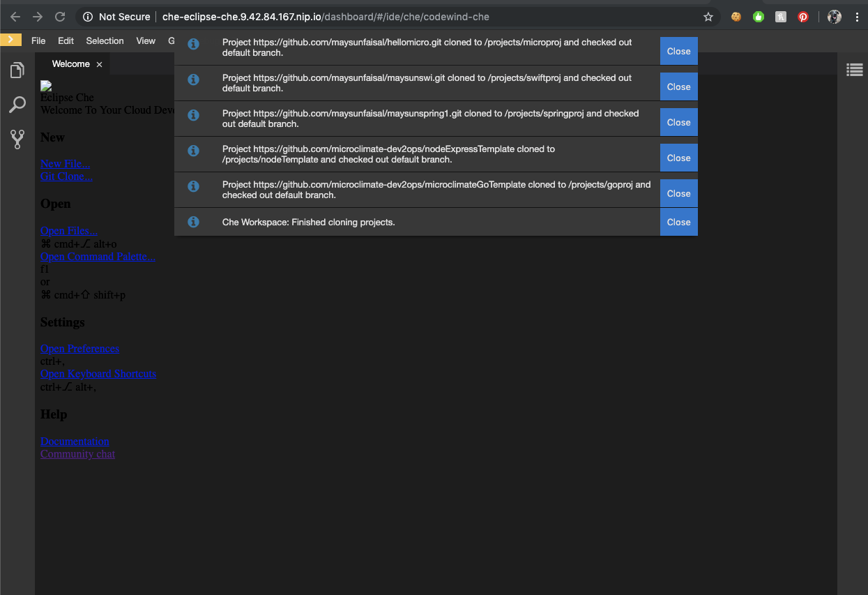Screen dimensions: 868x595
Task: Open the Selection menu
Action: click(x=105, y=40)
